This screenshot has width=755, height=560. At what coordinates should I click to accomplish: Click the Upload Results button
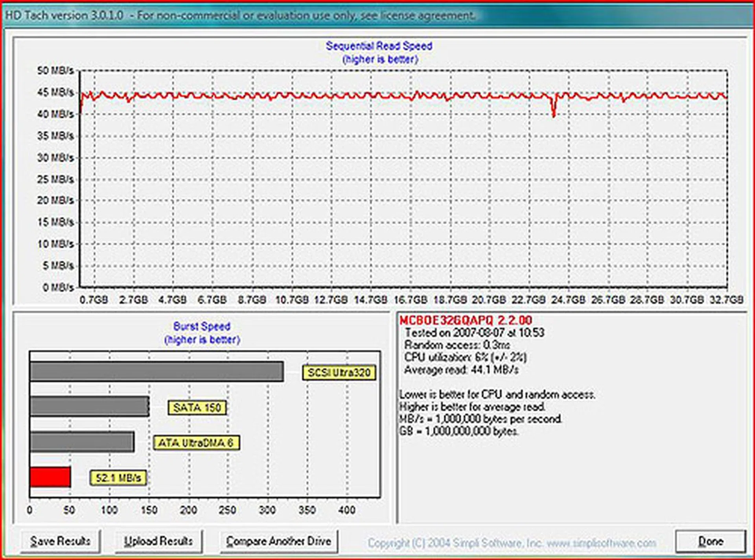click(159, 541)
